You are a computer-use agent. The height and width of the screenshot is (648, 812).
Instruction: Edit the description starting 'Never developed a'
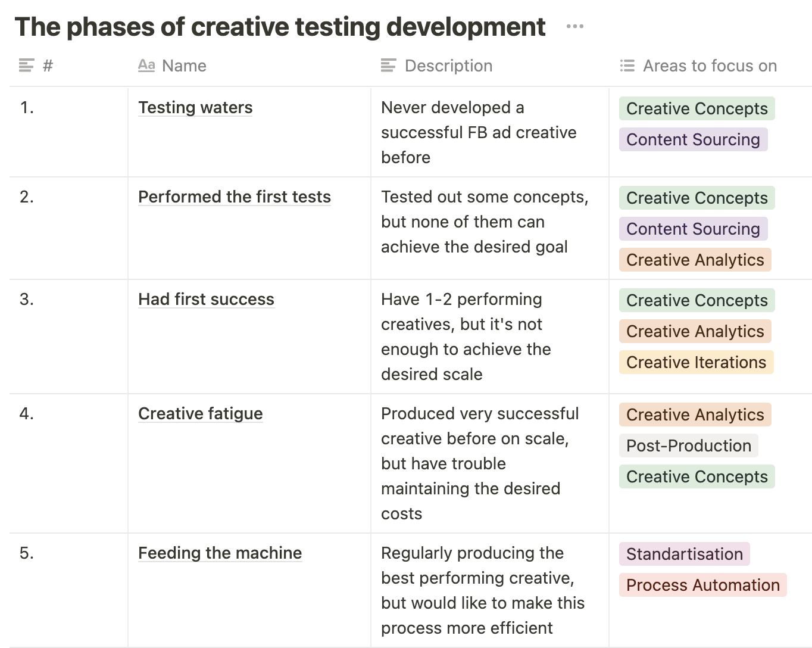point(479,132)
